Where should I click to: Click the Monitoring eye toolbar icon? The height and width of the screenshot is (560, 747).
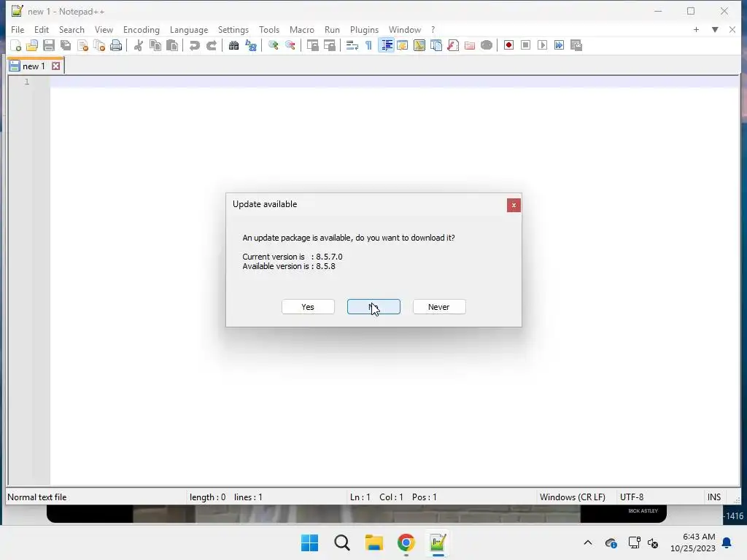[x=487, y=45]
